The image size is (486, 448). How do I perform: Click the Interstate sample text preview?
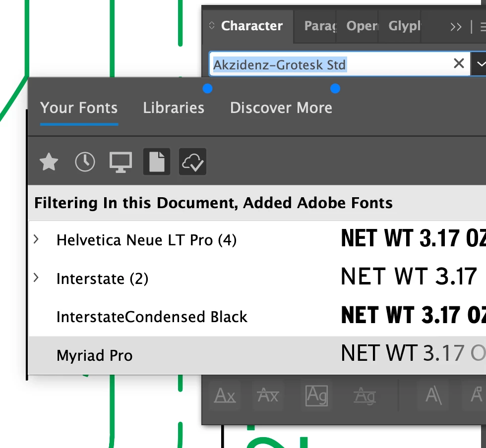point(409,277)
